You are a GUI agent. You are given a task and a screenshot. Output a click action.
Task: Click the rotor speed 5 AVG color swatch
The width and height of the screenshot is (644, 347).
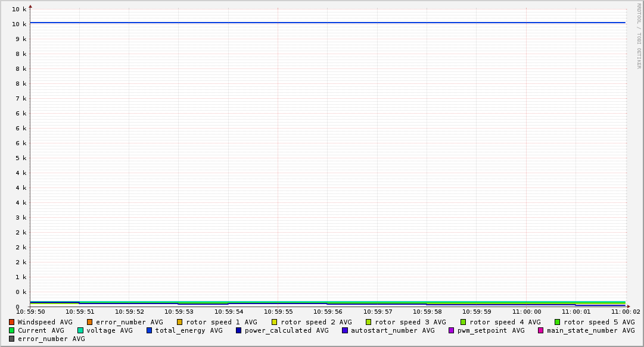[558, 322]
